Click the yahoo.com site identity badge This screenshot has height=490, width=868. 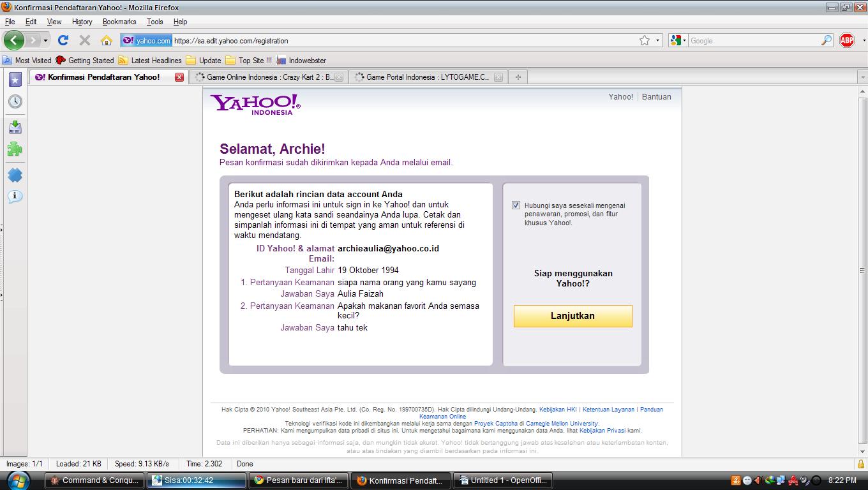(146, 40)
